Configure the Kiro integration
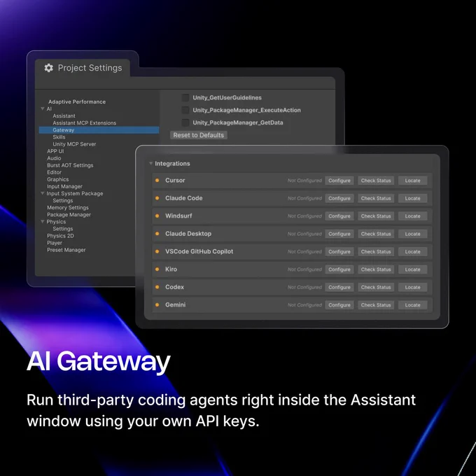 339,269
